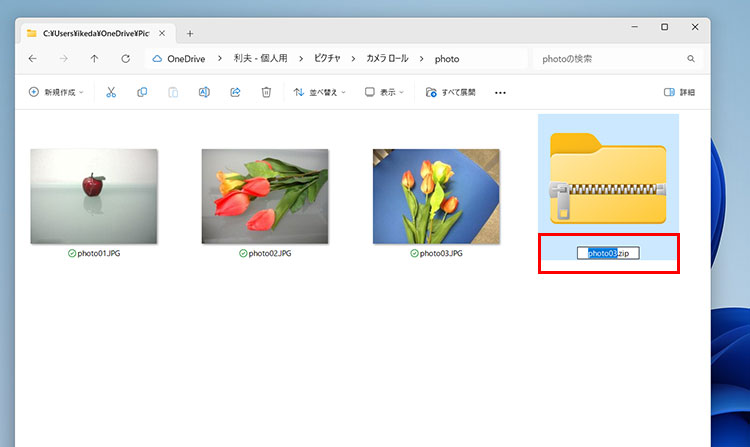Go back with the left arrow button
Screen dimensions: 750x447
pyautogui.click(x=33, y=59)
